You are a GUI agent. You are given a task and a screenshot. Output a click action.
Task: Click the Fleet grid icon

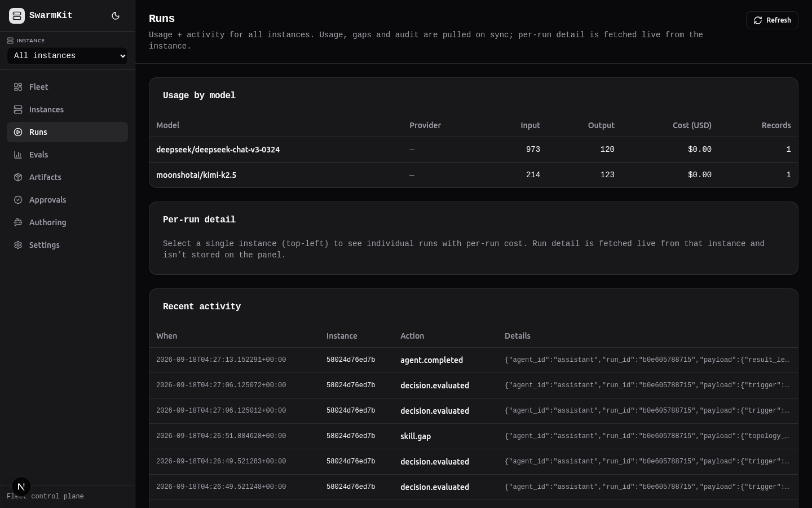click(x=18, y=87)
